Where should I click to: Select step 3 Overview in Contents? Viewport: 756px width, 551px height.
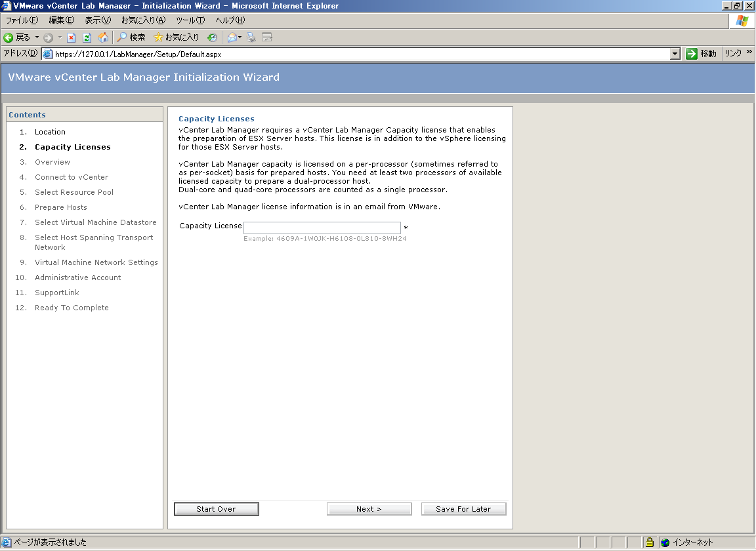point(52,162)
